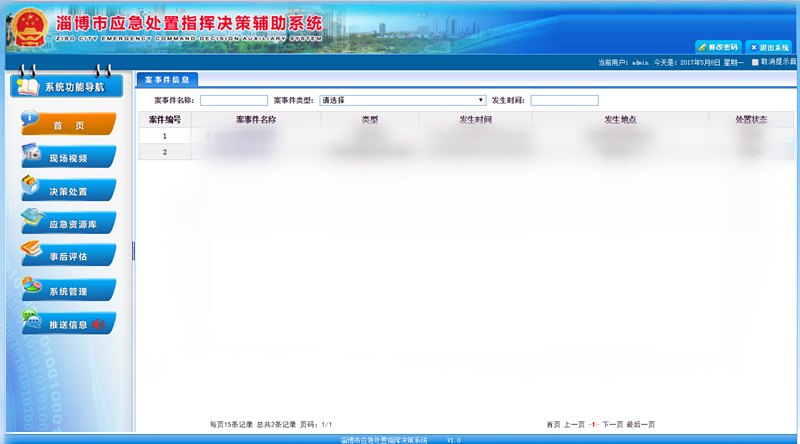This screenshot has width=800, height=444.
Task: Click the 发生时间 date input field
Action: (564, 100)
